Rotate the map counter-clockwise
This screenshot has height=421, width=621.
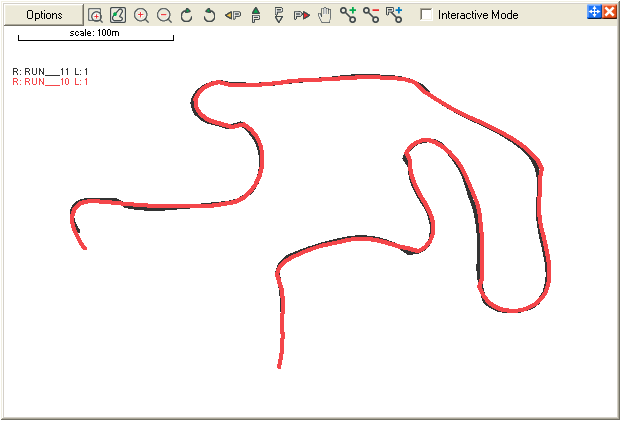(x=210, y=15)
